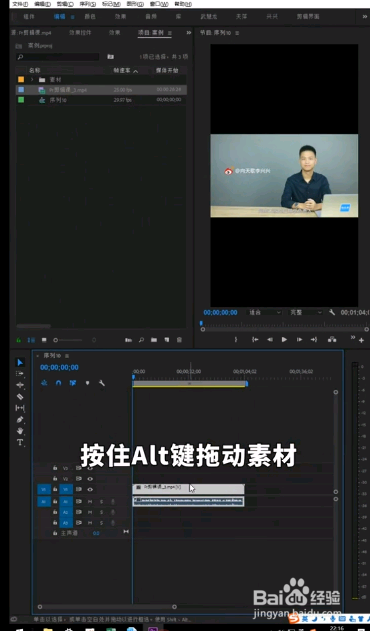Add a marker in the timeline header
The image size is (370, 631).
[x=87, y=383]
